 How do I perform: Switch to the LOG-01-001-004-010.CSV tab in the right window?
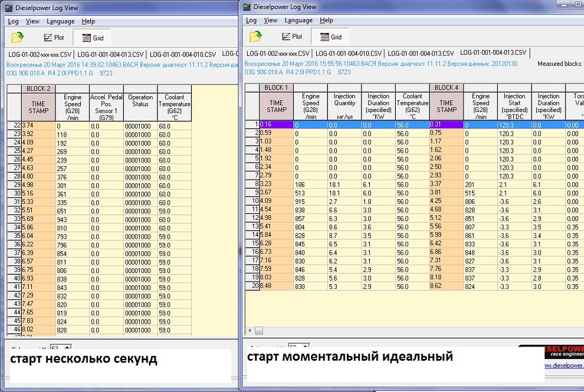click(348, 53)
